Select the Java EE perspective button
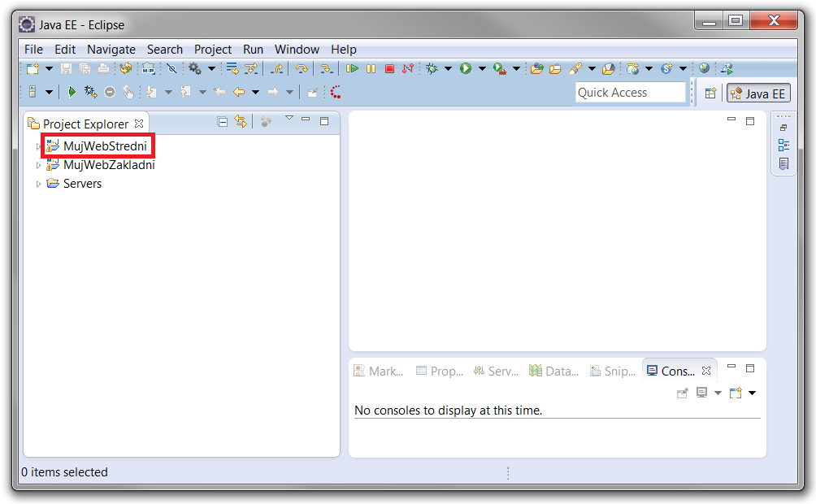This screenshot has width=816, height=504. point(758,93)
